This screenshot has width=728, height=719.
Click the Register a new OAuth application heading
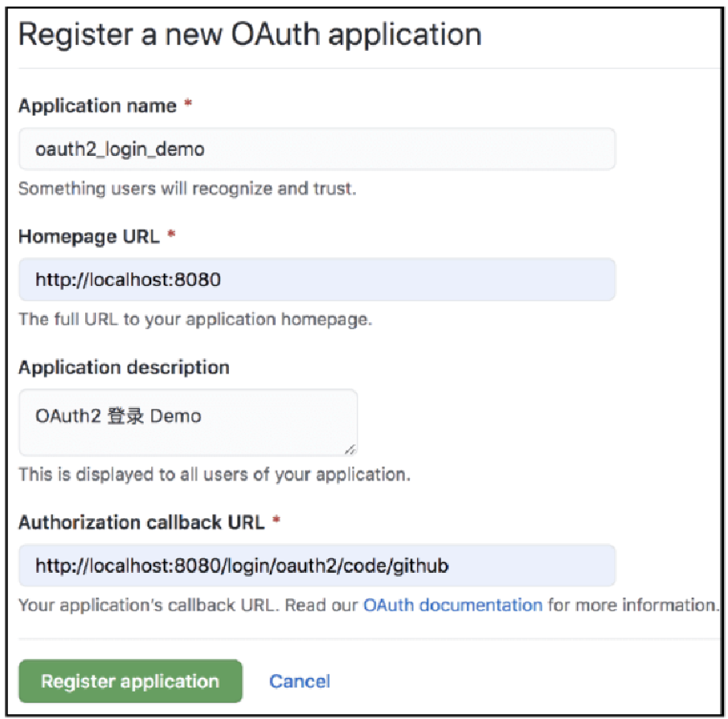pyautogui.click(x=250, y=35)
